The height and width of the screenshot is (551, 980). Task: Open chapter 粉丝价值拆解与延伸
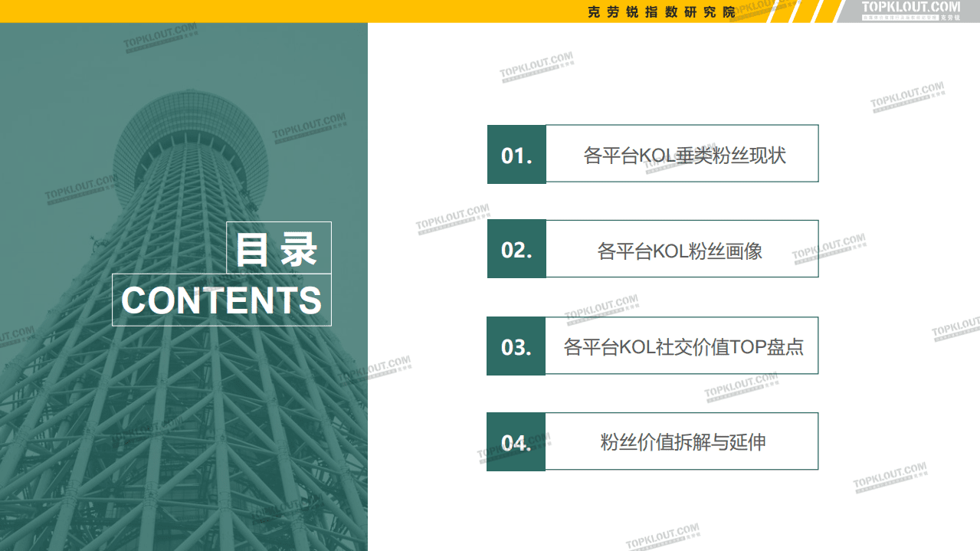[681, 441]
